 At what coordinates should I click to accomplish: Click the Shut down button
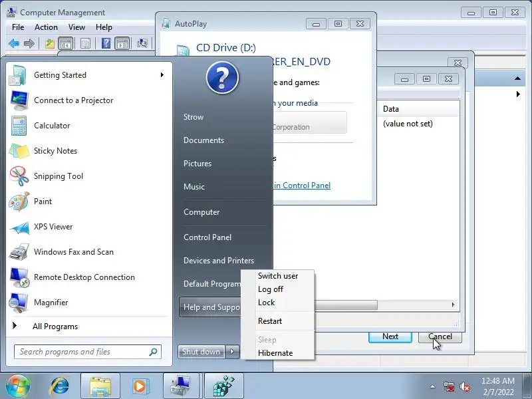[201, 352]
